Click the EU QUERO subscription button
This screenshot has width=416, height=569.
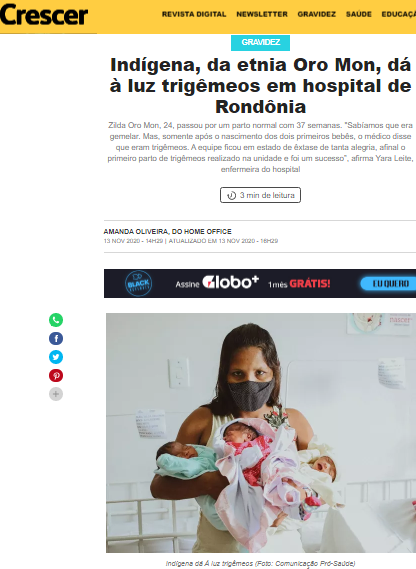pos(388,283)
